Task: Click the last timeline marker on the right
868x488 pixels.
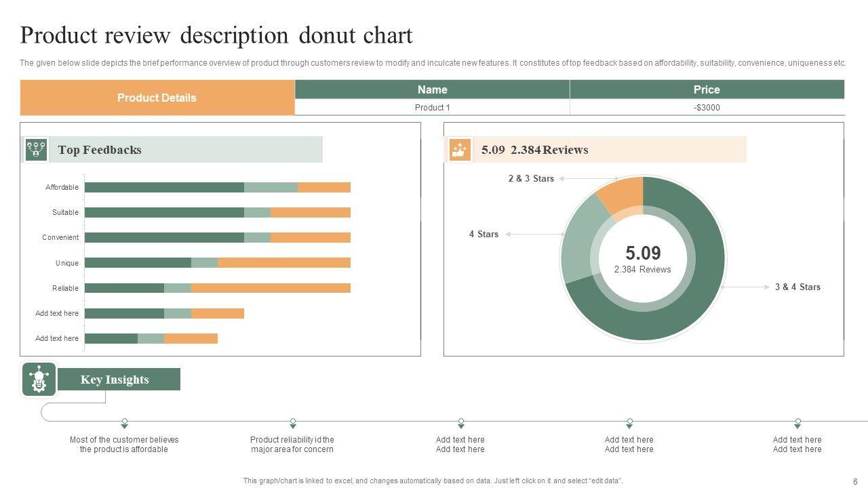Action: (797, 423)
